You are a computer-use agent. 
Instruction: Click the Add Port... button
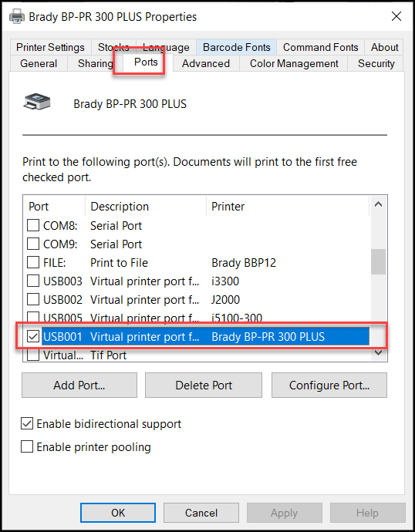pos(79,385)
